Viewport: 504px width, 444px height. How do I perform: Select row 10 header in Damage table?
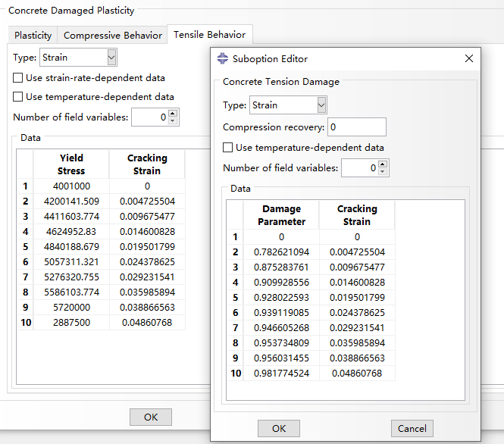tap(234, 373)
